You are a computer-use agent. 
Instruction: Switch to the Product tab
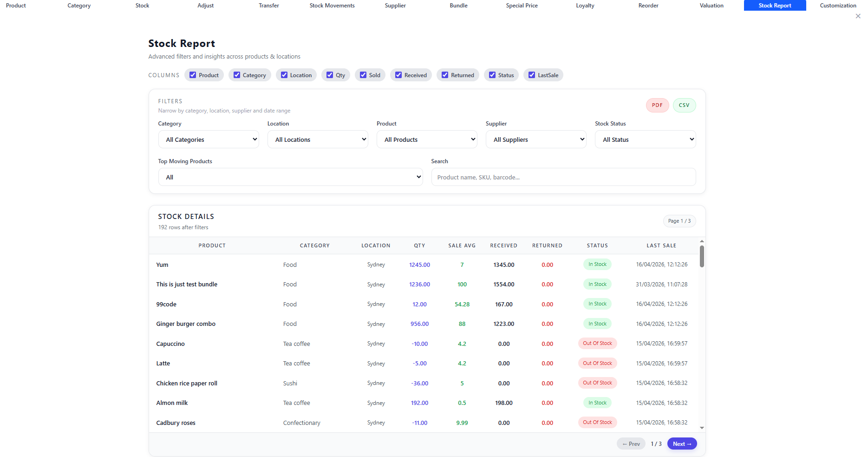coord(16,6)
